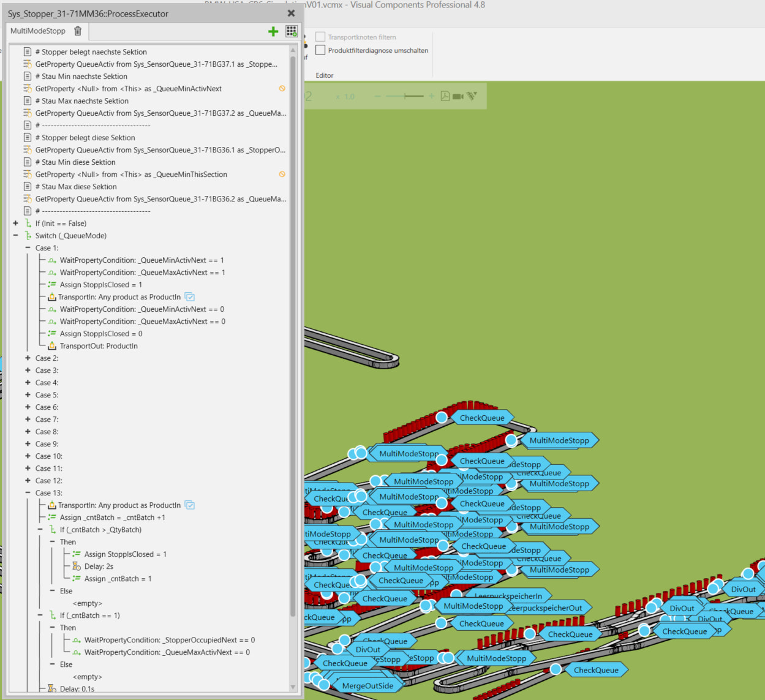Click product filter icon beside Case 13 TransportIn
Viewport: 765px width, 700px height.
(x=190, y=505)
